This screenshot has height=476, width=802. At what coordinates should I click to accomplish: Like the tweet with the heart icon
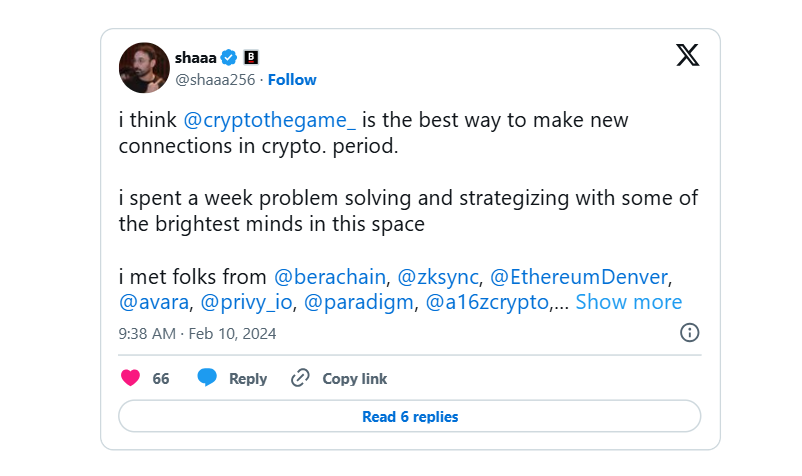(130, 378)
